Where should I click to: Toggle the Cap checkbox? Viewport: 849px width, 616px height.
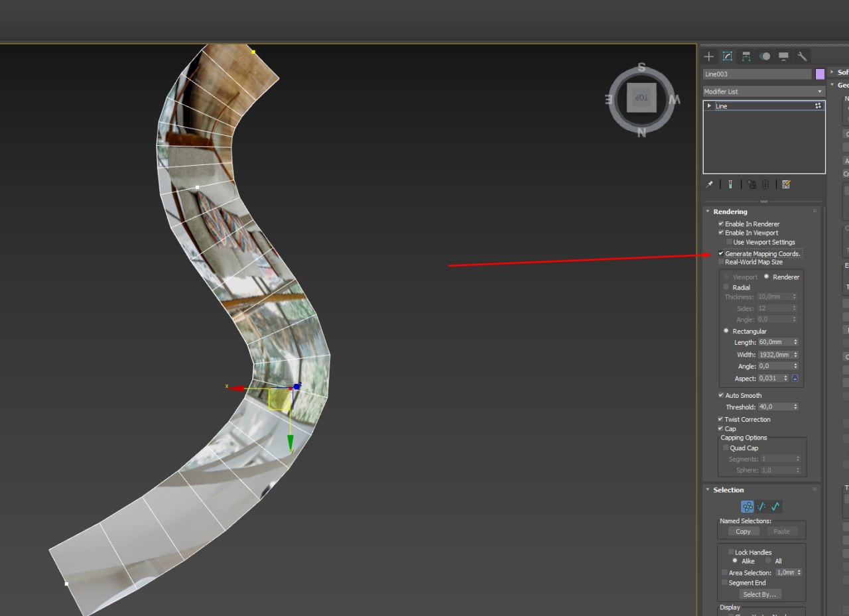click(721, 428)
